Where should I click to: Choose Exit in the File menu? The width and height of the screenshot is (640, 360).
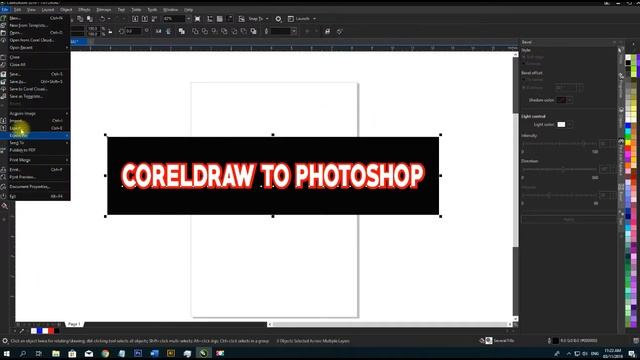[x=35, y=196]
